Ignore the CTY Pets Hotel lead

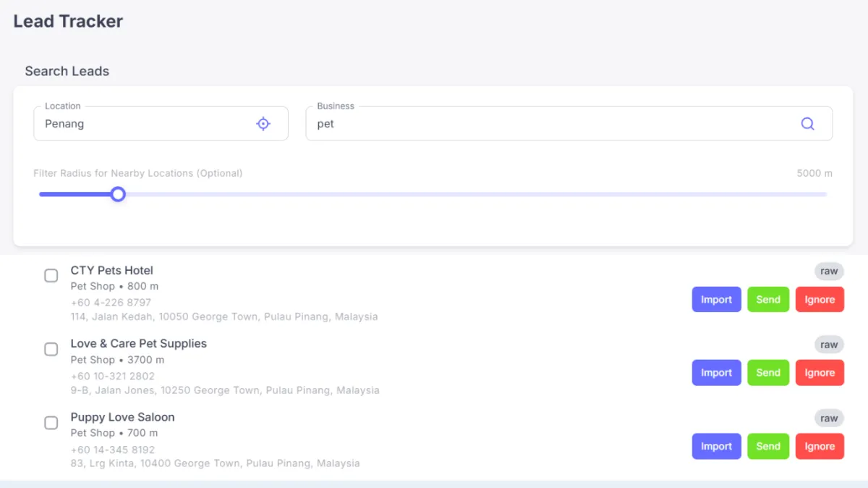point(820,300)
